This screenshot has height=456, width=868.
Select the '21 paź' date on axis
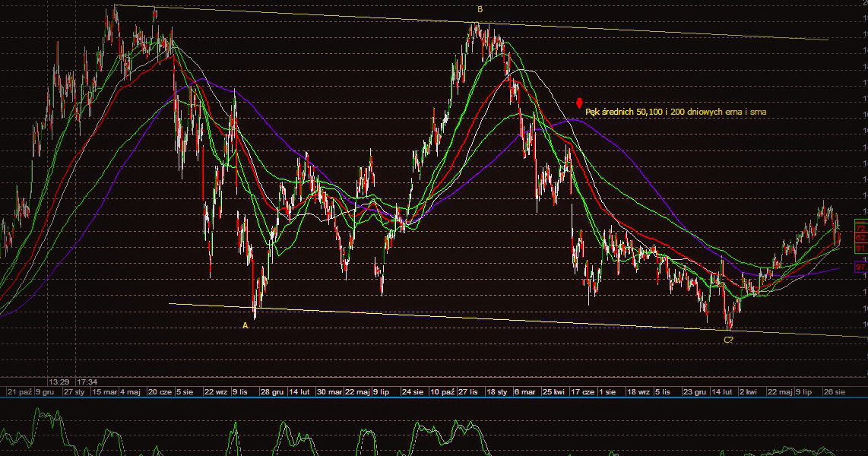pyautogui.click(x=19, y=391)
